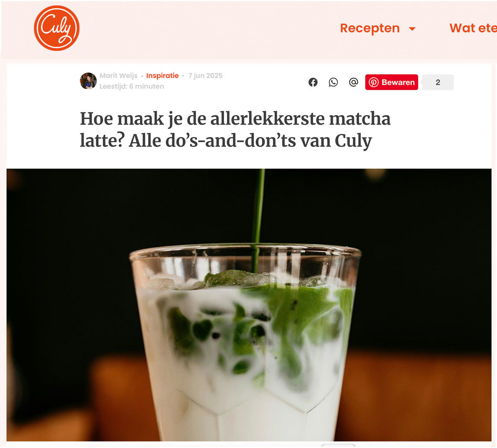The width and height of the screenshot is (497, 448).
Task: Click the Leestijd 6 minuten label
Action: point(132,86)
